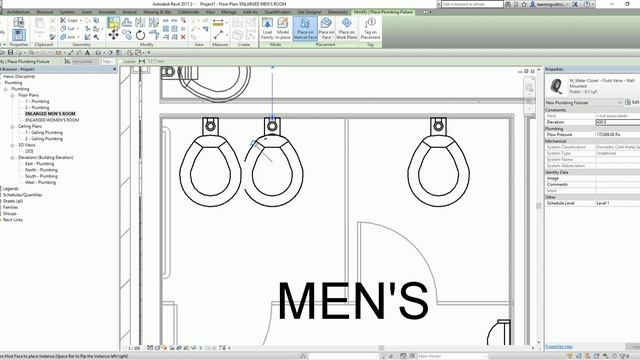Click the view scale 1:100 control
Viewport: 640px width, 360px height.
pos(134,348)
